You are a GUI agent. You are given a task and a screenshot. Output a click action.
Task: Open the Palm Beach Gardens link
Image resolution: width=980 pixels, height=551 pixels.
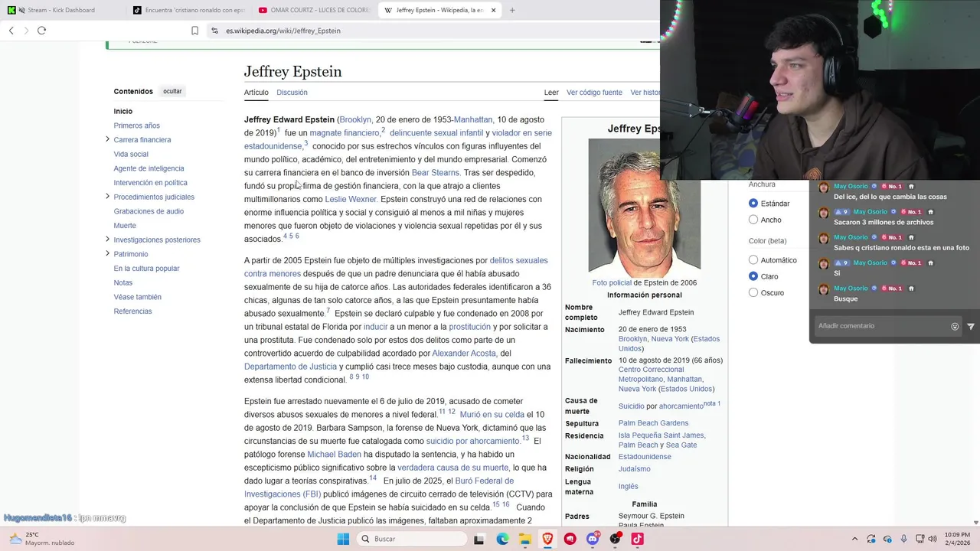coord(653,423)
